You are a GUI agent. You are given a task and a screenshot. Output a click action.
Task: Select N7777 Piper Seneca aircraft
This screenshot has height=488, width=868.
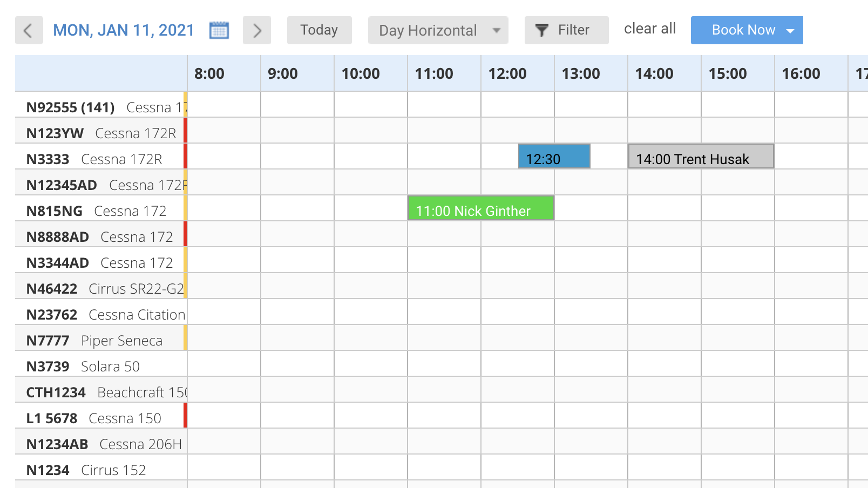click(x=94, y=341)
